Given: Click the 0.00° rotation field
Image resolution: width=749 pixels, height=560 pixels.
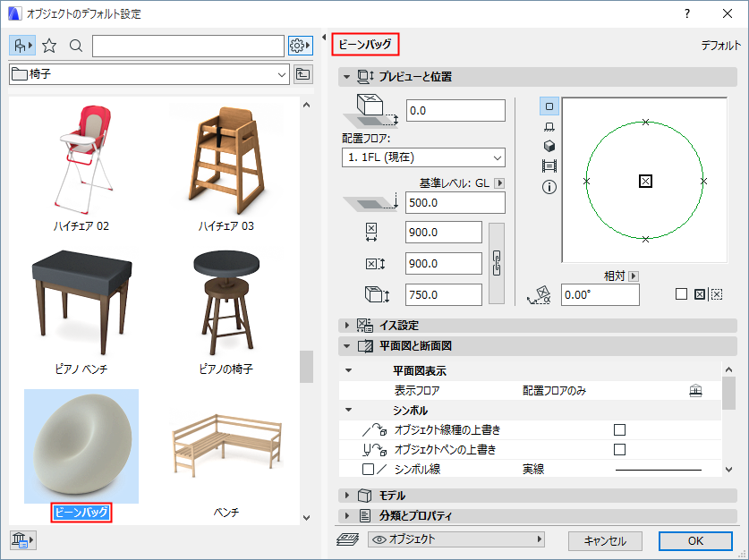Looking at the screenshot, I should click(600, 294).
